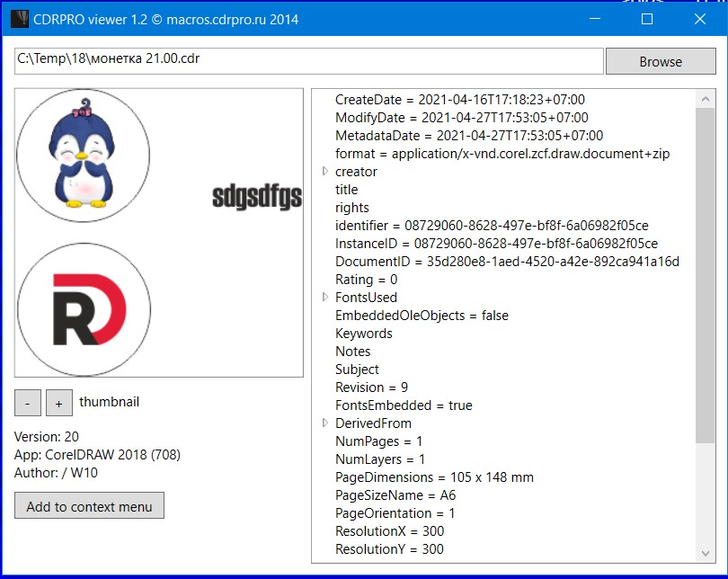Image resolution: width=728 pixels, height=579 pixels.
Task: Click the 'Version: 20' text
Action: tap(47, 437)
